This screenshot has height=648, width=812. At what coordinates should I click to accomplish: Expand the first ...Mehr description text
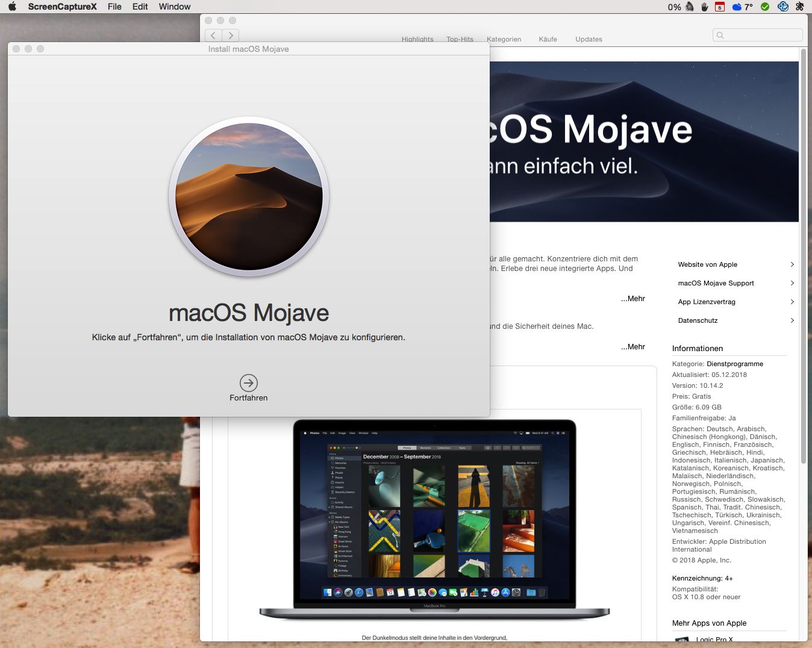[633, 299]
